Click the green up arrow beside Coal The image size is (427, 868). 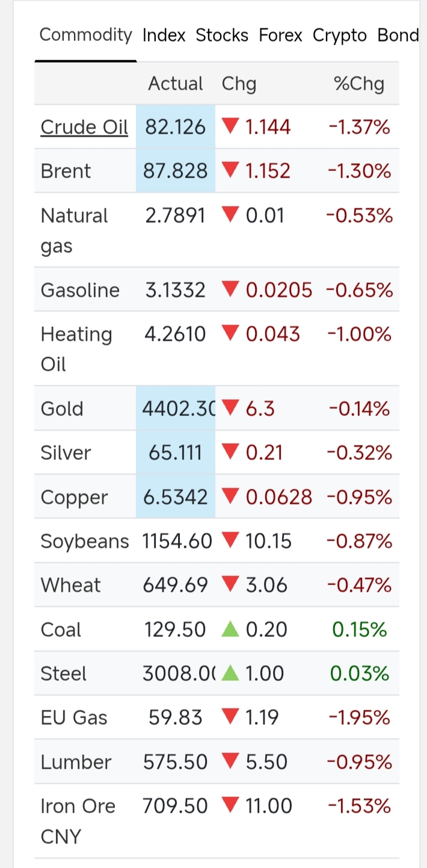click(230, 630)
